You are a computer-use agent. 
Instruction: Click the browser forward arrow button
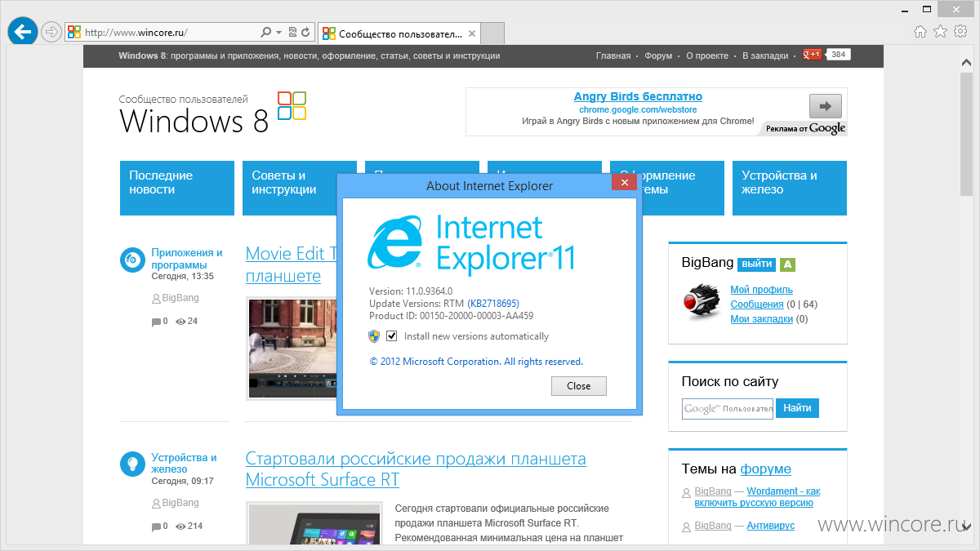click(51, 32)
